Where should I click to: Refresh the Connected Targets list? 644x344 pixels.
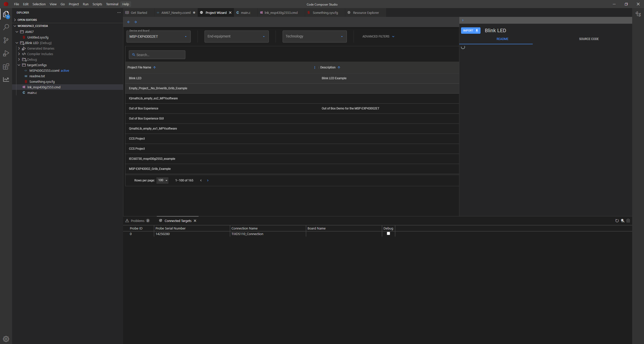click(617, 221)
